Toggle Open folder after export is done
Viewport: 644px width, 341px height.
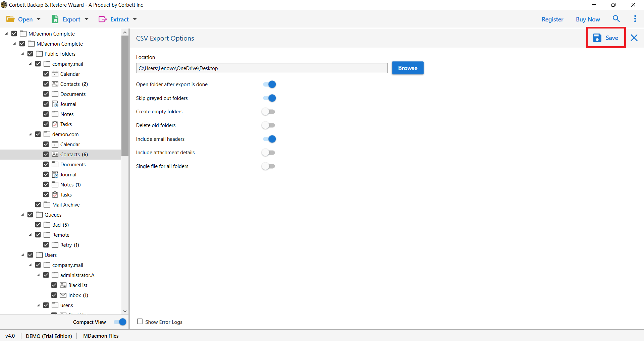pos(269,84)
